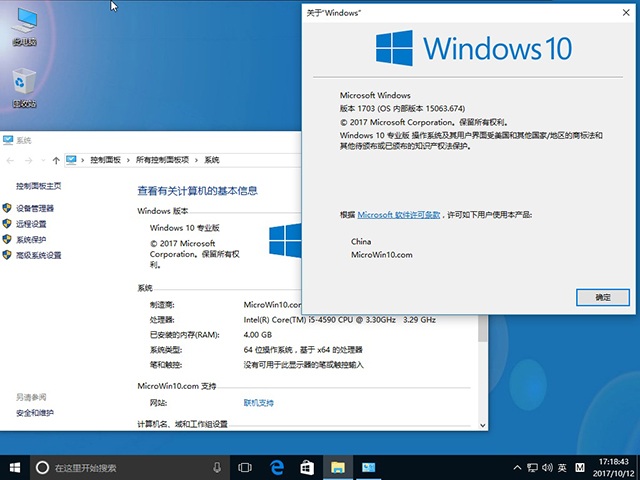This screenshot has height=480, width=640.
Task: Open 远程设置 in the left sidebar
Action: pyautogui.click(x=31, y=224)
